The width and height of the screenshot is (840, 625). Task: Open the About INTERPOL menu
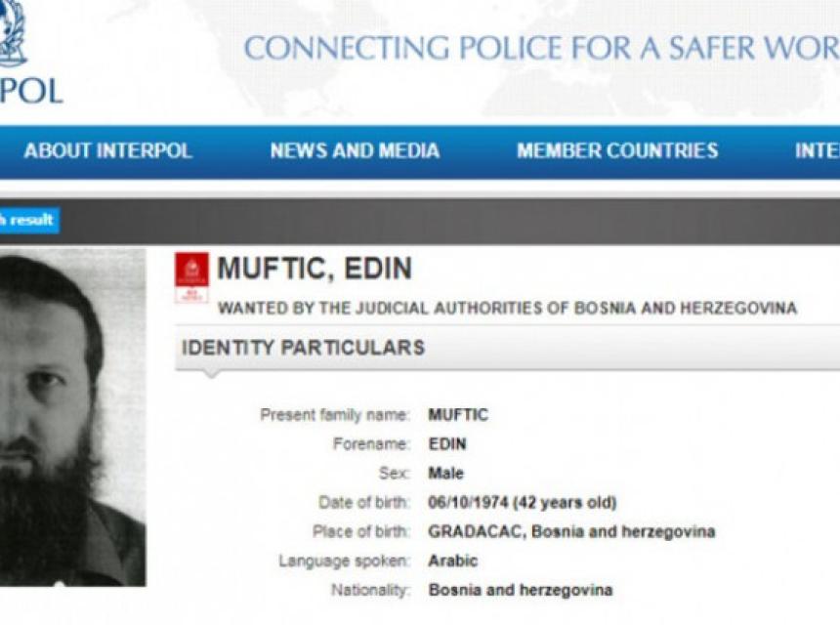click(x=107, y=151)
